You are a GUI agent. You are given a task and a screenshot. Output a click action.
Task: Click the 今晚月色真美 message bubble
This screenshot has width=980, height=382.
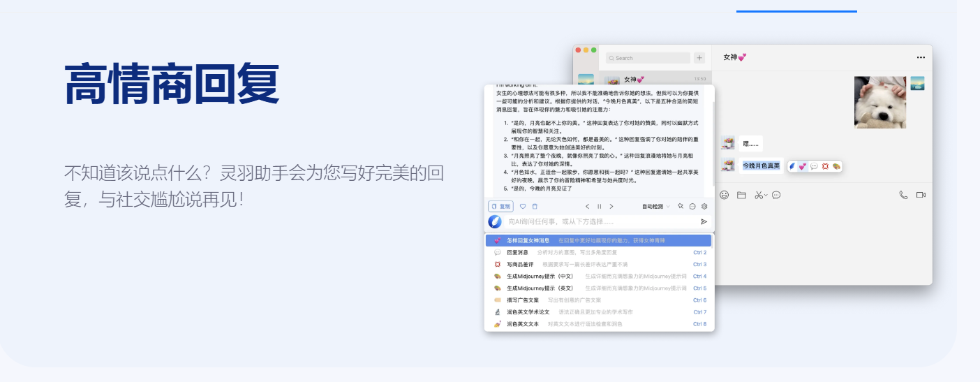761,166
